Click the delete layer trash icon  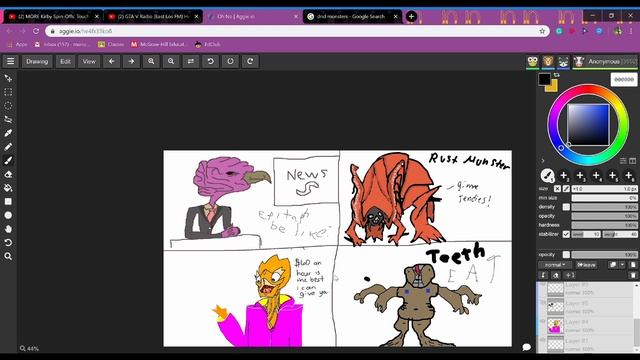(633, 275)
